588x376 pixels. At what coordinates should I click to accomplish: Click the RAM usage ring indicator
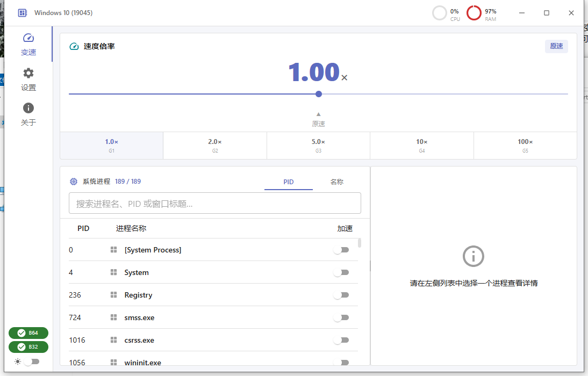coord(474,13)
